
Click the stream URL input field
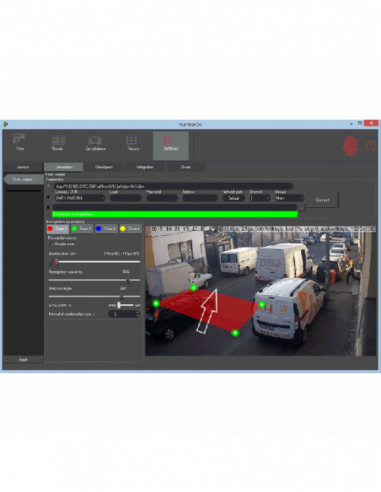pos(173,186)
